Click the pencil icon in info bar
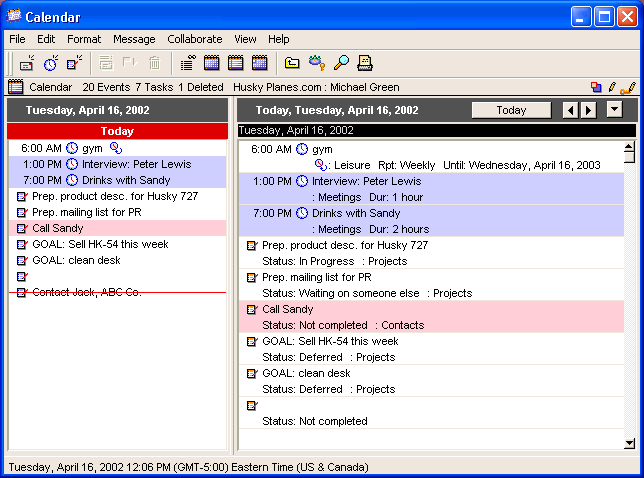This screenshot has width=644, height=478. tap(612, 88)
